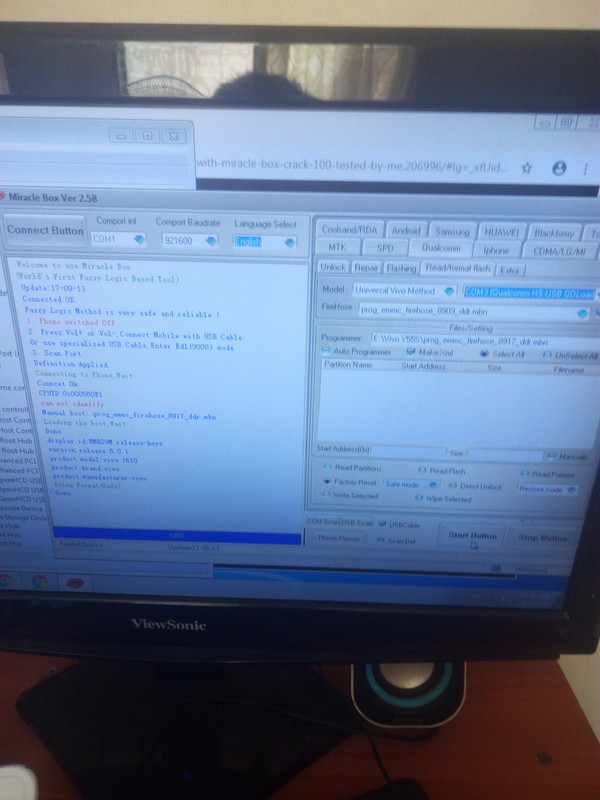Image resolution: width=600 pixels, height=800 pixels.
Task: Open the Chrome profile avatar icon
Action: (559, 168)
